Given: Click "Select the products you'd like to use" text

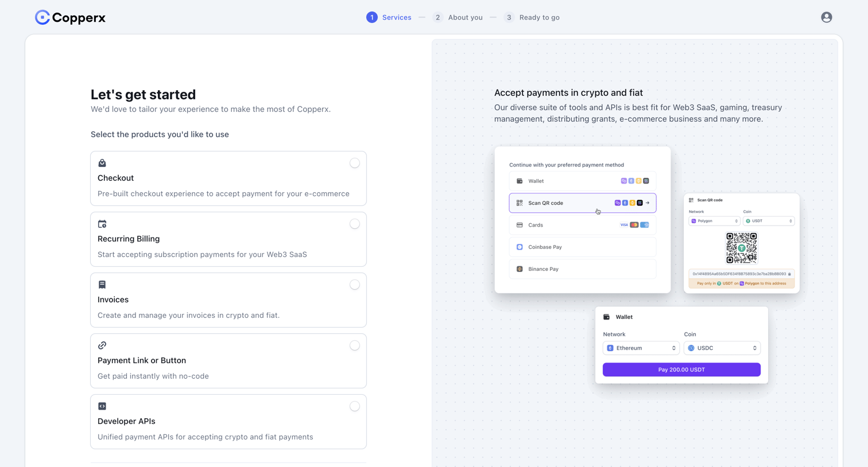Looking at the screenshot, I should click(160, 134).
